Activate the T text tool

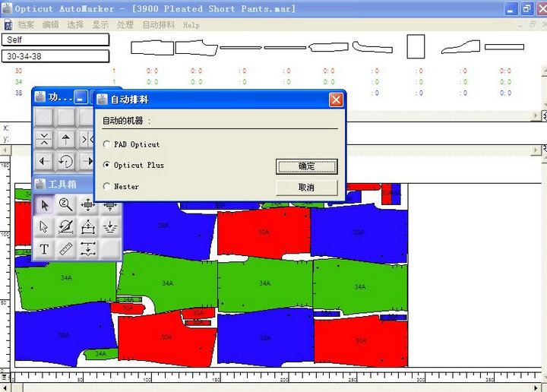click(x=44, y=249)
